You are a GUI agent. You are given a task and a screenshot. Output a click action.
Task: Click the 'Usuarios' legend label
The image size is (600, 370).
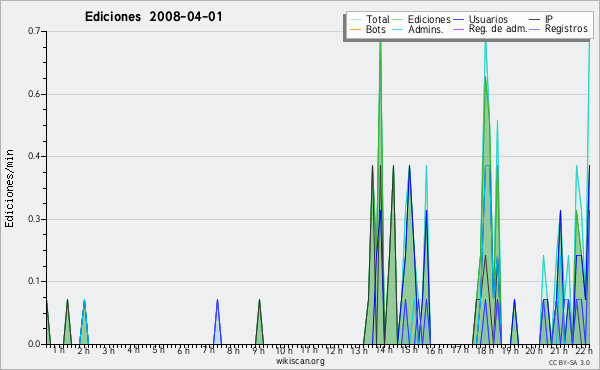pyautogui.click(x=488, y=19)
